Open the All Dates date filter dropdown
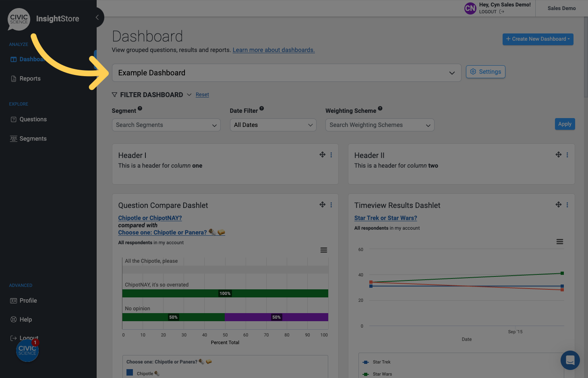The width and height of the screenshot is (588, 378). tap(273, 125)
